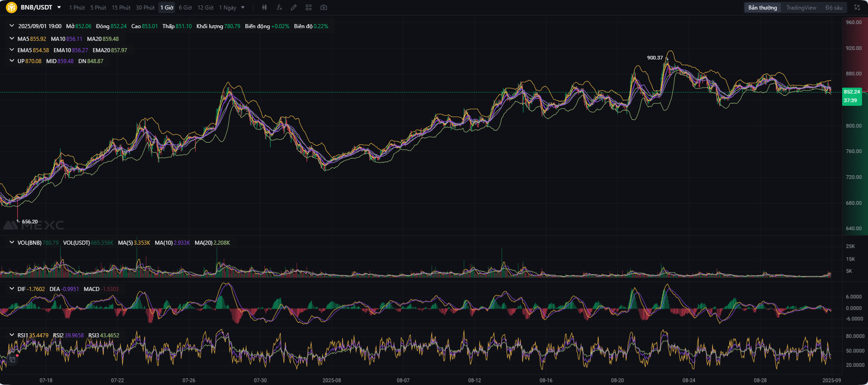Select the 1 Phút interval
This screenshot has height=385, width=868.
pyautogui.click(x=77, y=8)
